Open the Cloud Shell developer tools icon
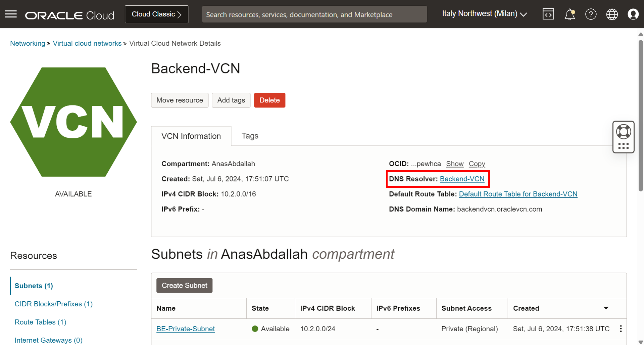 coord(548,14)
